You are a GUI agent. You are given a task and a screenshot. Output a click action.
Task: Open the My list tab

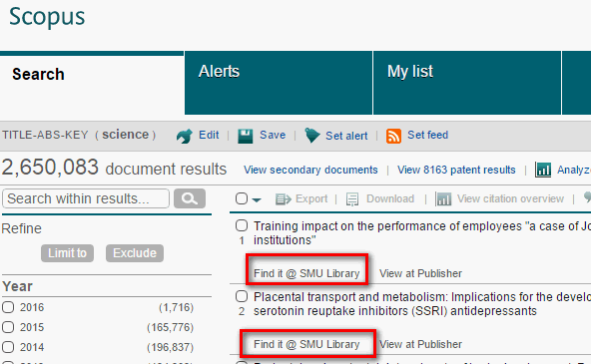point(467,83)
